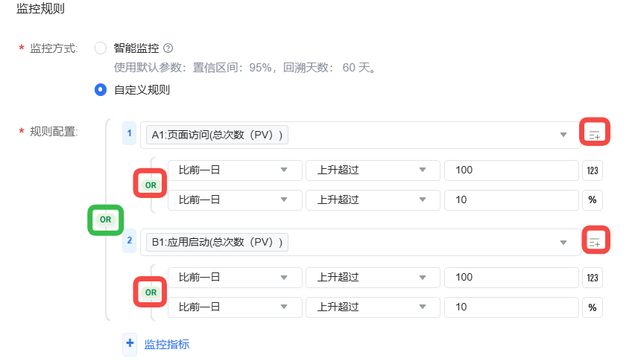Click the 123 value icon in rule 2
Screen dimensions: 638x364
(x=593, y=278)
